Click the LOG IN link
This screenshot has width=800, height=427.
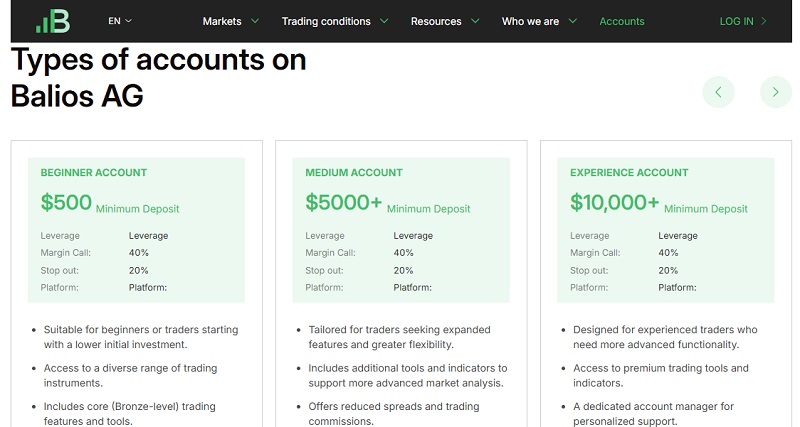[736, 21]
